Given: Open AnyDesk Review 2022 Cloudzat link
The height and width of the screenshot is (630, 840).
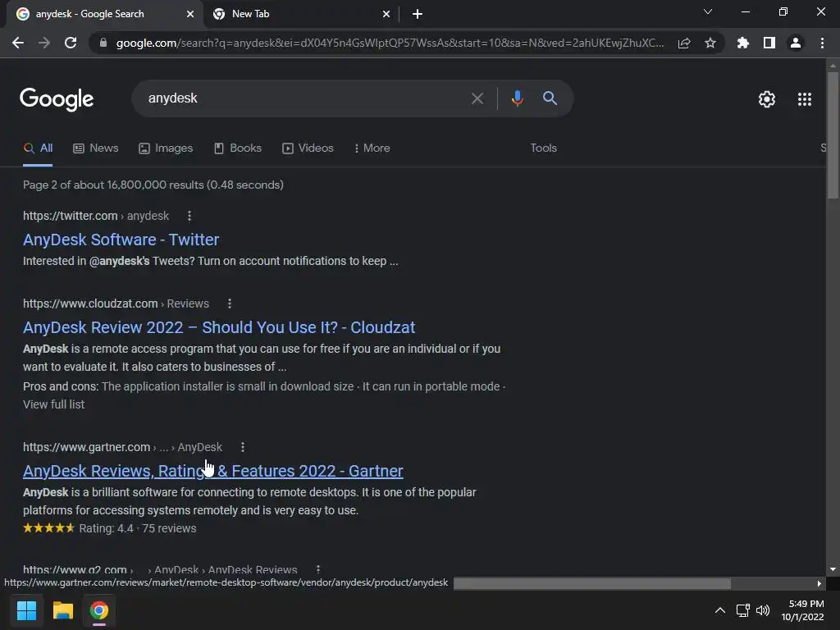Looking at the screenshot, I should pyautogui.click(x=219, y=327).
